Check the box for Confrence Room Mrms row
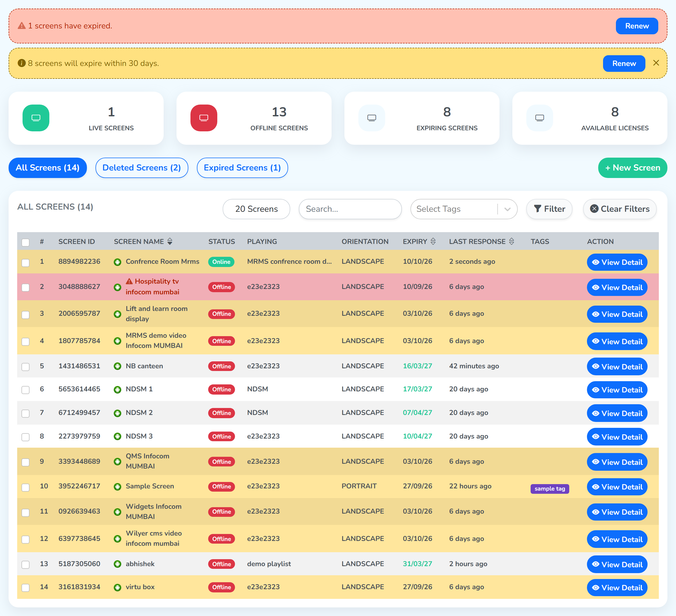 [25, 262]
